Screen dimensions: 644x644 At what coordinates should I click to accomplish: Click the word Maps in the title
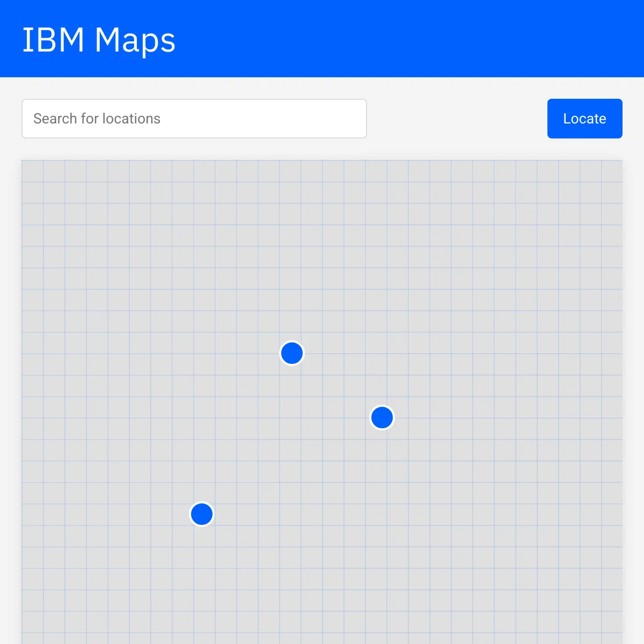(x=135, y=40)
